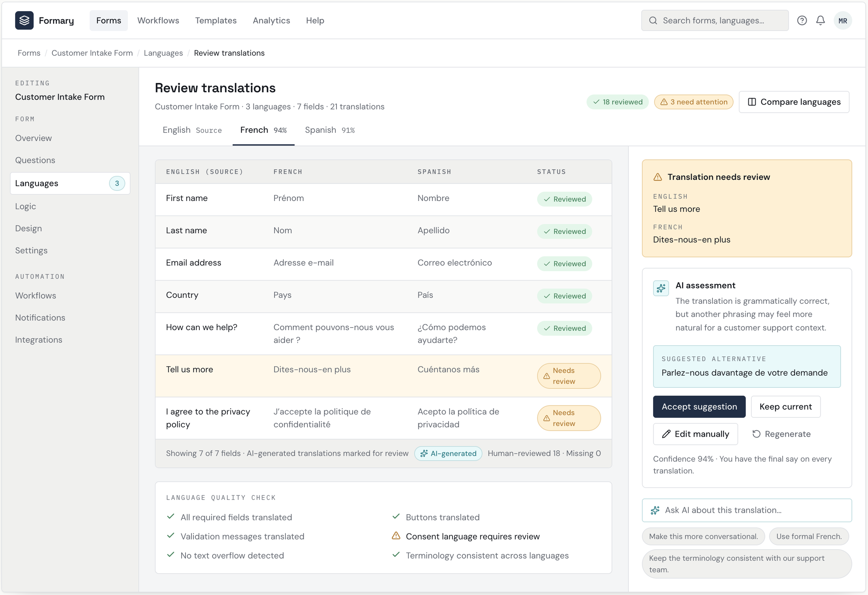Open the Forms top navigation tab

tap(109, 20)
